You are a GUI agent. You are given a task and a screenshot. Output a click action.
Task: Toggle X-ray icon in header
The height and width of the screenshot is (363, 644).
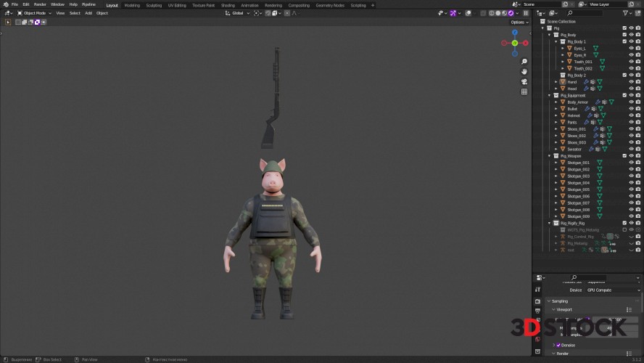tap(483, 13)
